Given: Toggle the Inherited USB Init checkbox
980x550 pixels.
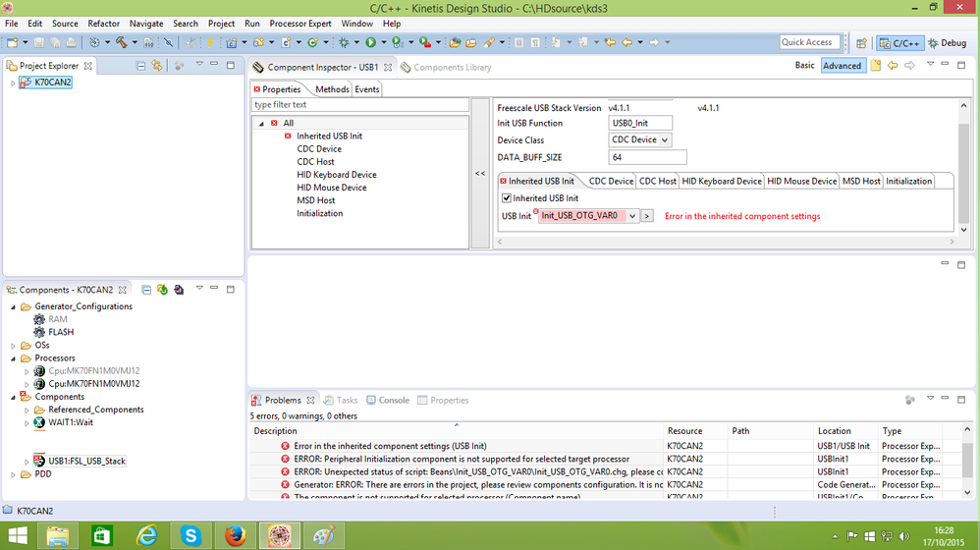Looking at the screenshot, I should 507,198.
